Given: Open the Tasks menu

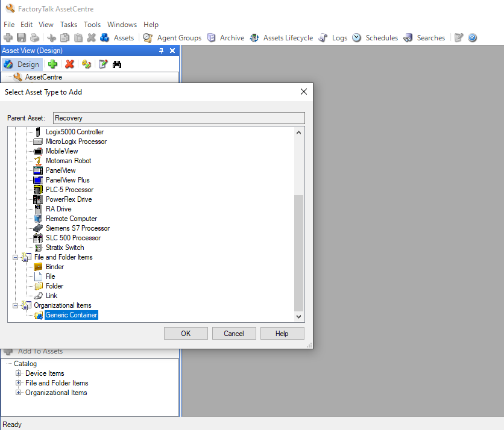Looking at the screenshot, I should 69,25.
